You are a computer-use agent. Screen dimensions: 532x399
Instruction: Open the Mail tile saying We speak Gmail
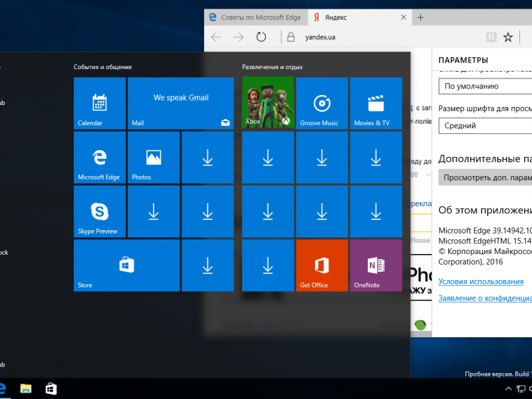tap(181, 103)
